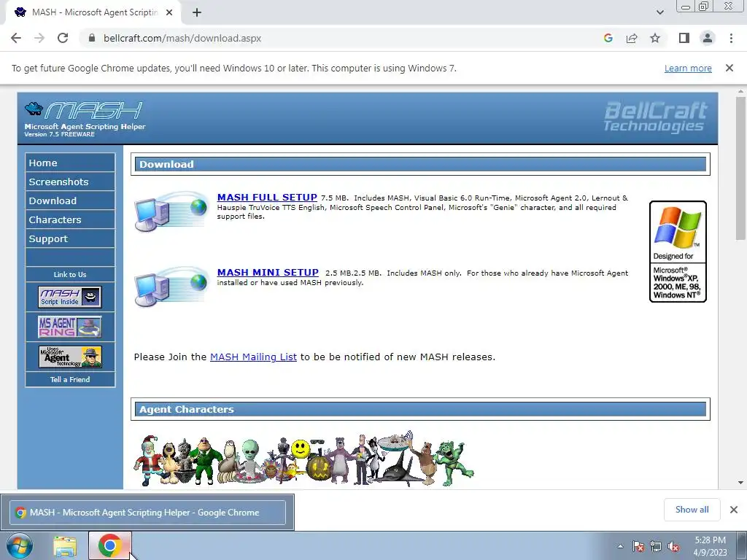Image resolution: width=747 pixels, height=560 pixels.
Task: View site security lock info
Action: click(x=92, y=38)
